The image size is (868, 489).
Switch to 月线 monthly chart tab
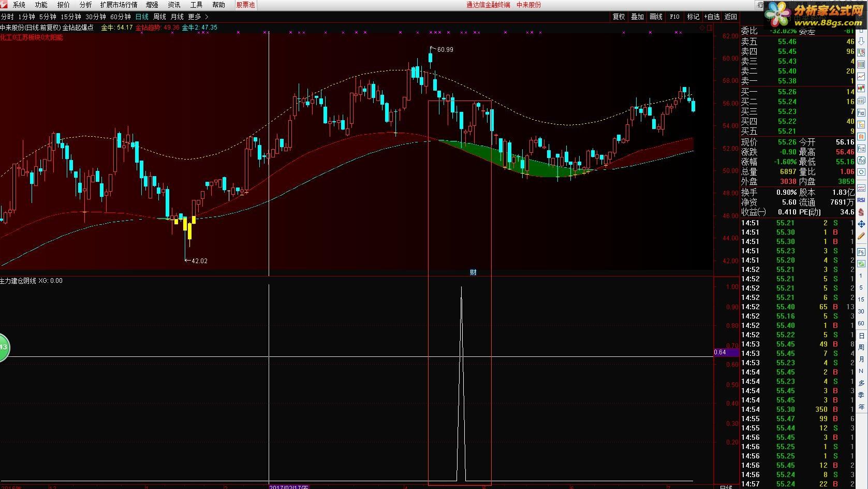point(177,17)
